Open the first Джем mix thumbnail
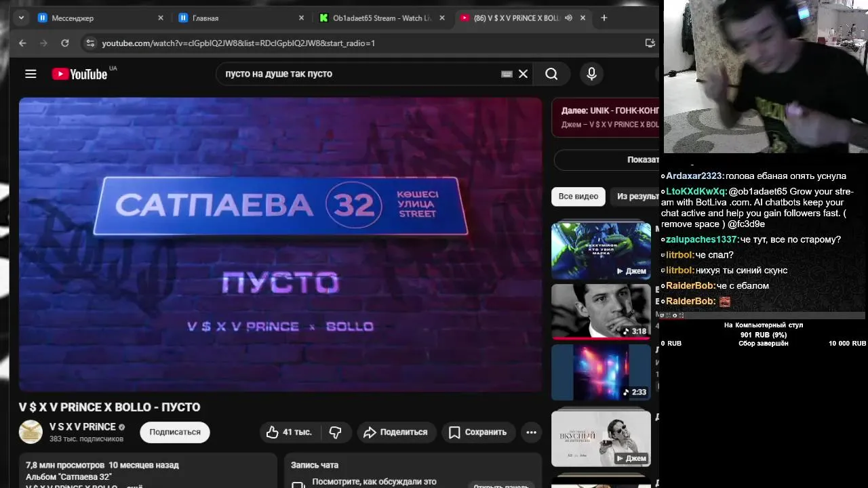This screenshot has width=868, height=488. pyautogui.click(x=601, y=251)
